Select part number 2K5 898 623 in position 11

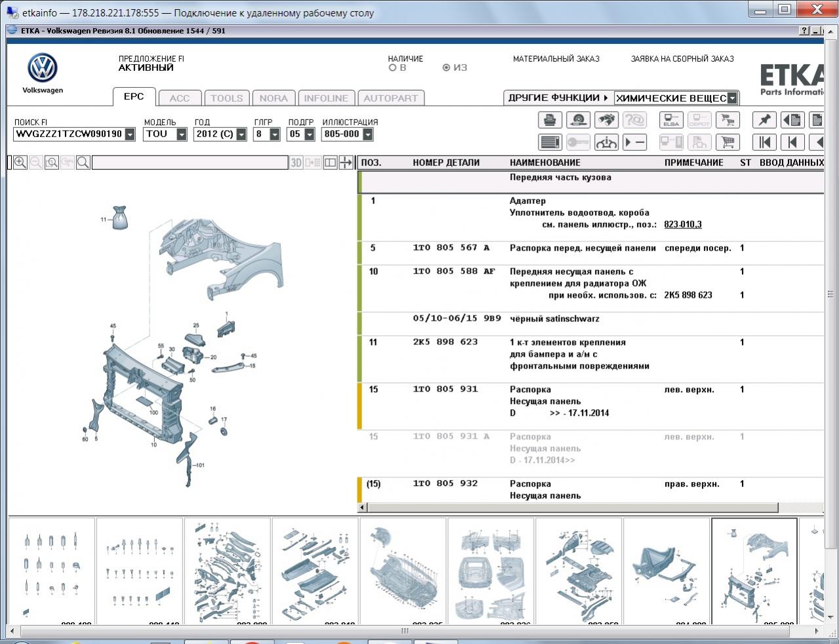pyautogui.click(x=445, y=342)
